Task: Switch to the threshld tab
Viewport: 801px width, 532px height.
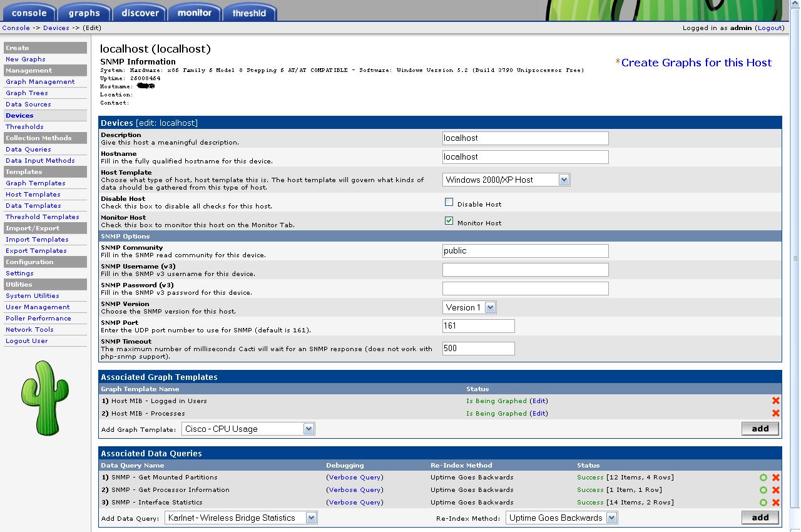Action: click(x=249, y=13)
